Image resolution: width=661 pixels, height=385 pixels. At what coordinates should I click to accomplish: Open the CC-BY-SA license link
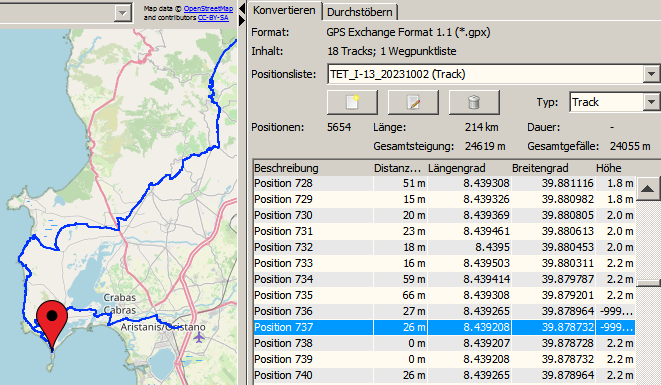[213, 18]
